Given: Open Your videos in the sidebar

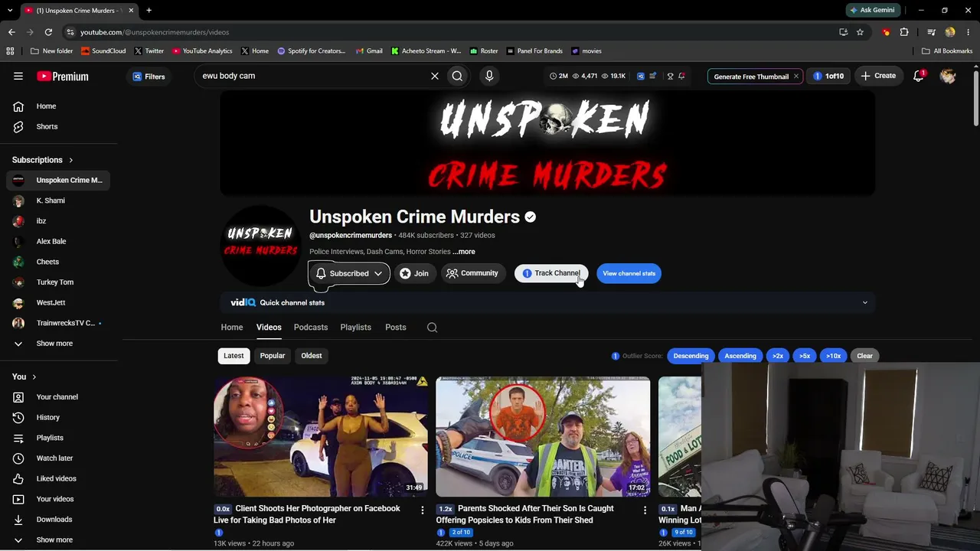Looking at the screenshot, I should click(x=57, y=499).
